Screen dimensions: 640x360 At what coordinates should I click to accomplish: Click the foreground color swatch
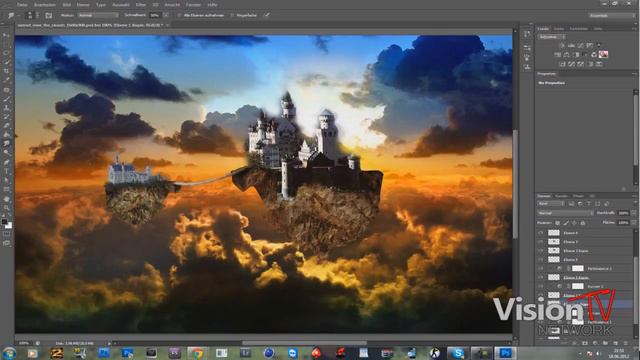pos(4,222)
